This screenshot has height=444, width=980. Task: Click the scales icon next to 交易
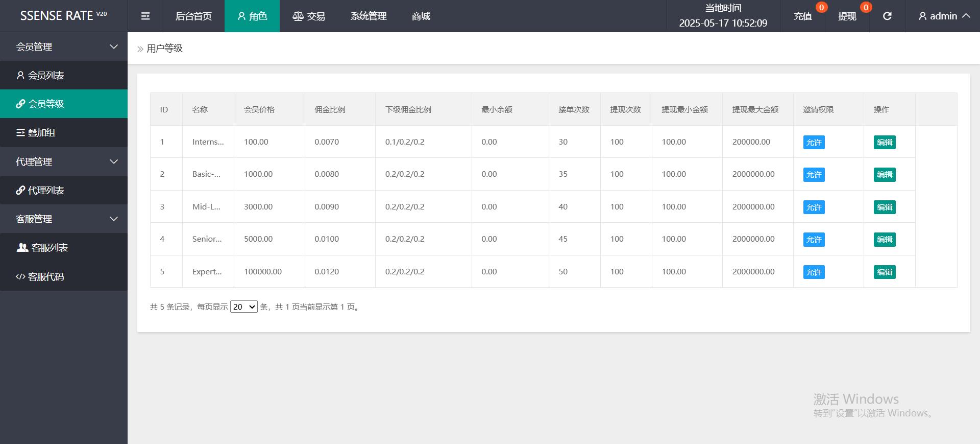pos(298,16)
